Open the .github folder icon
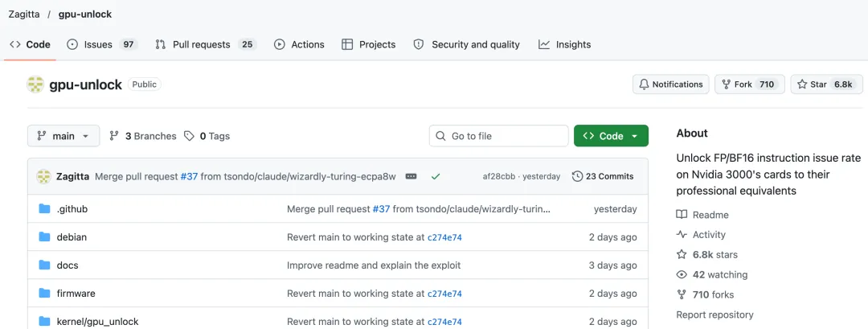This screenshot has height=329, width=868. point(45,209)
